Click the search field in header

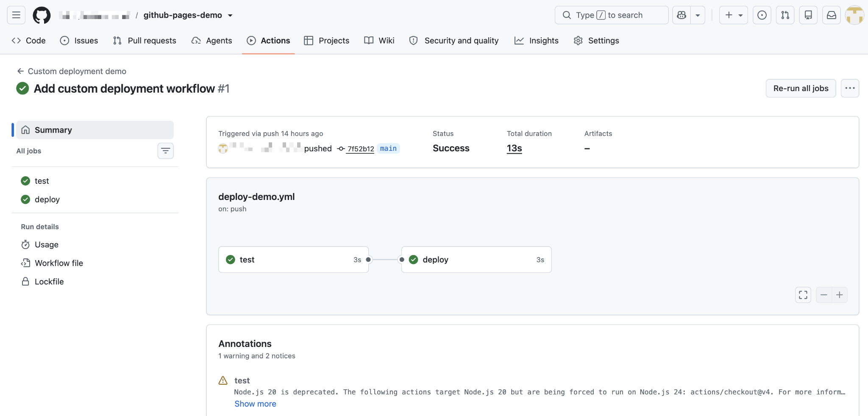point(612,15)
